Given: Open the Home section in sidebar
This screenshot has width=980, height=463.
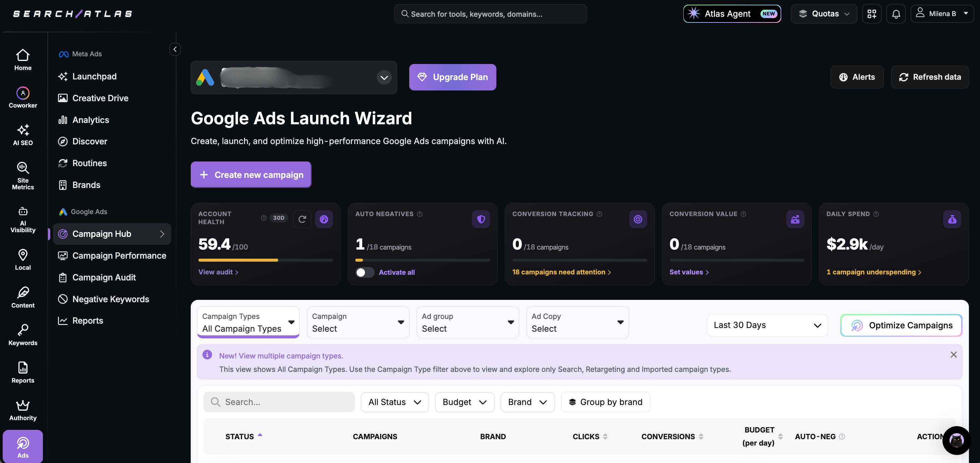Looking at the screenshot, I should coord(23,60).
